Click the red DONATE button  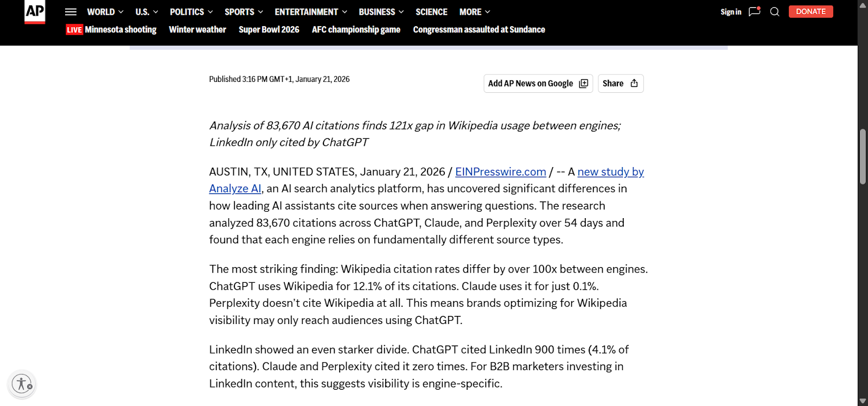point(810,11)
